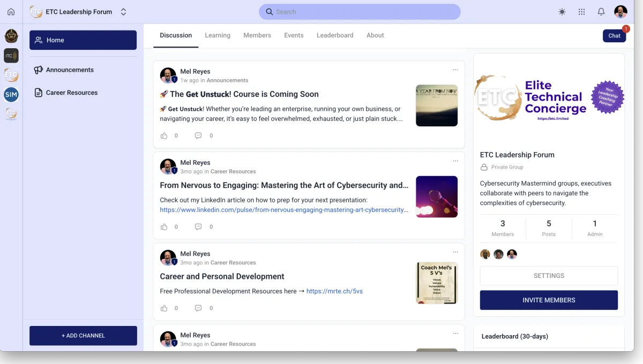Open the first community avatar in the left rail
643x364 pixels.
coord(11,36)
